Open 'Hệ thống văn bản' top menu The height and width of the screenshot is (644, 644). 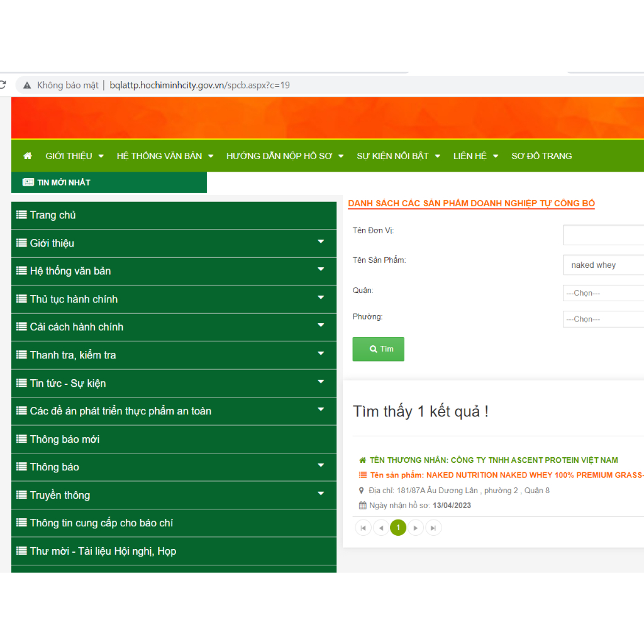(x=165, y=156)
